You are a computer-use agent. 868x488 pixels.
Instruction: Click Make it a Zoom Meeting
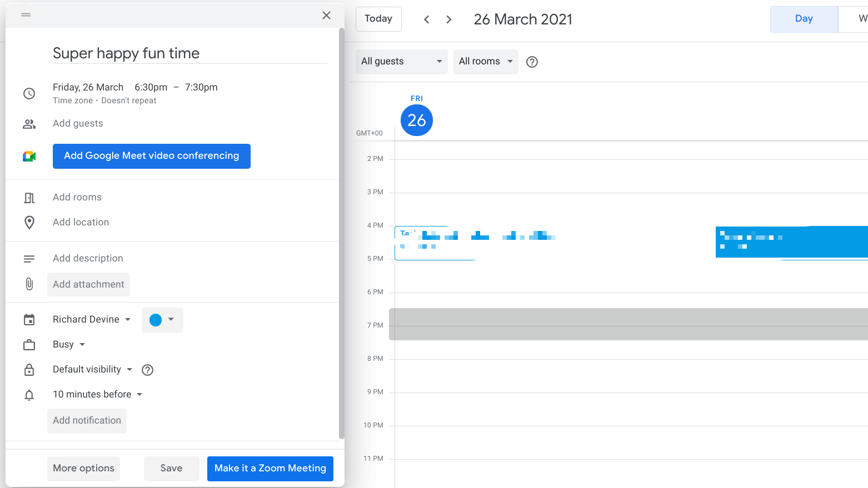[270, 468]
